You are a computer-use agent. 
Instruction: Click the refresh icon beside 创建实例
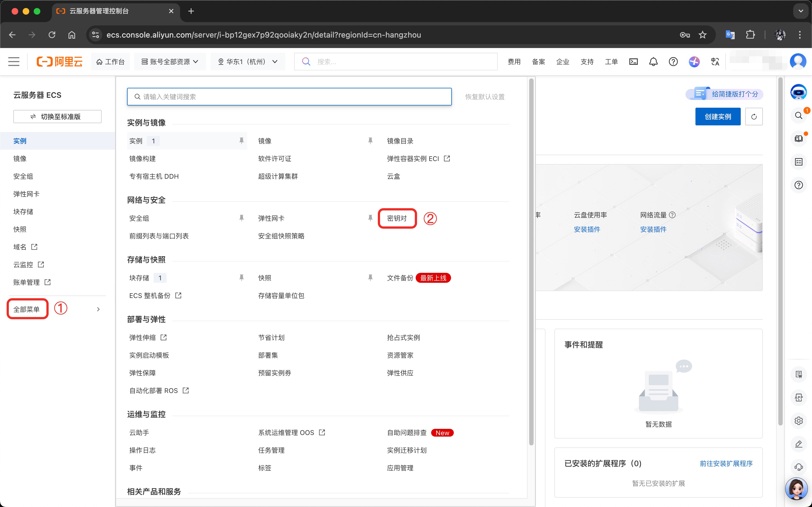754,117
